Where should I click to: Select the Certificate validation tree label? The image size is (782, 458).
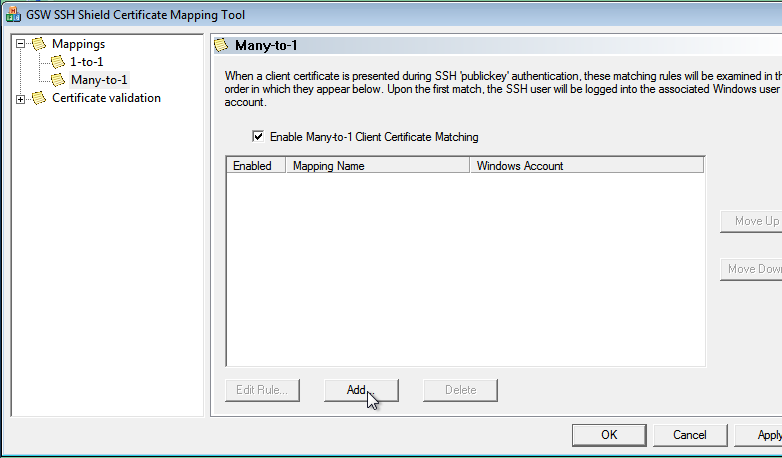point(106,98)
